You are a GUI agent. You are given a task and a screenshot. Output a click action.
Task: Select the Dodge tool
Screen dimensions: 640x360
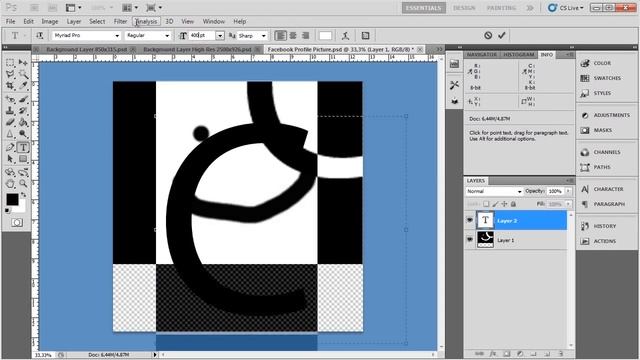(x=23, y=133)
